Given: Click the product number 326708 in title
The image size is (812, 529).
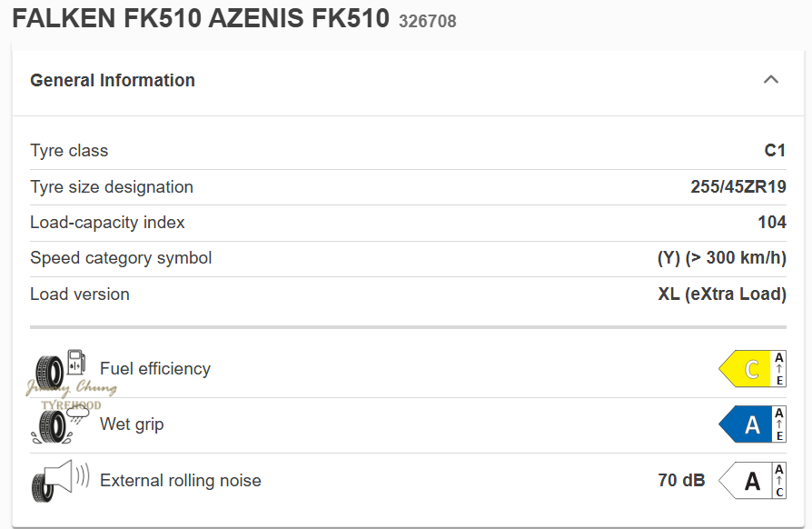Looking at the screenshot, I should [428, 21].
